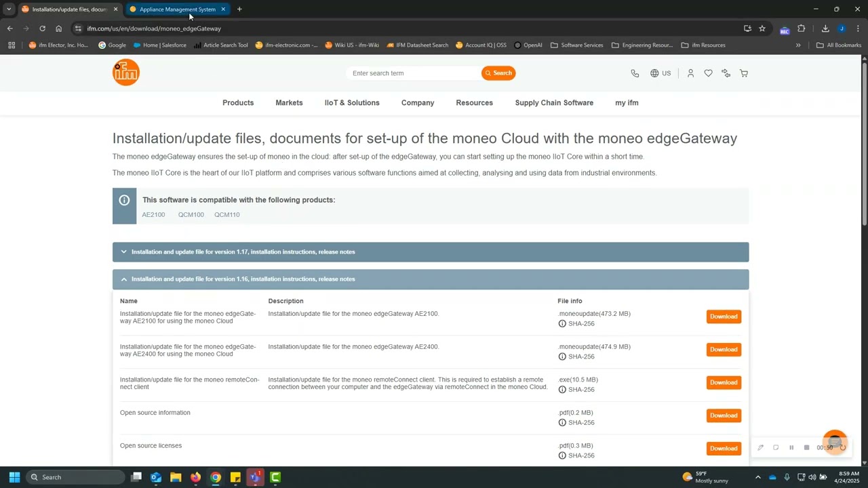Image resolution: width=868 pixels, height=488 pixels.
Task: Download the remoteConnect client file
Action: point(724,382)
